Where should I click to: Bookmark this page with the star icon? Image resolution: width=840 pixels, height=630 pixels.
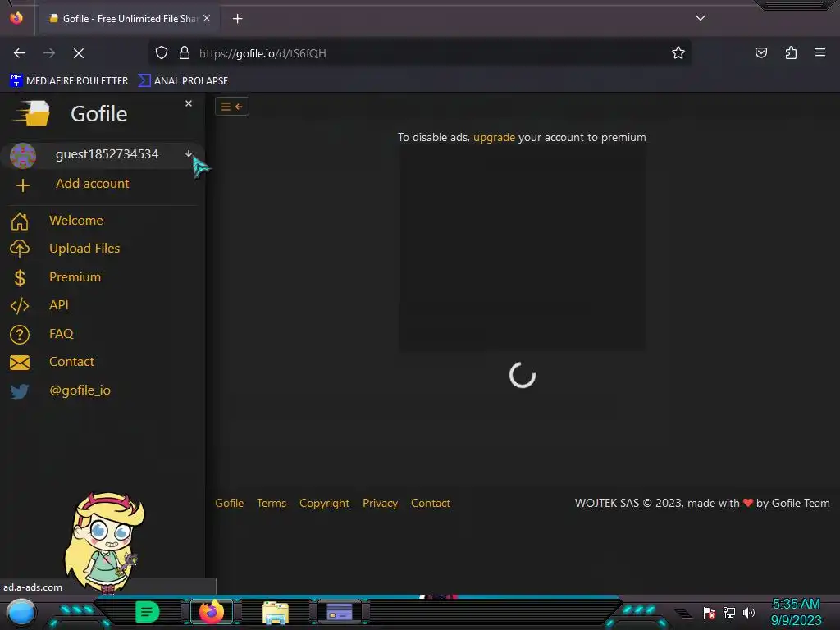678,53
